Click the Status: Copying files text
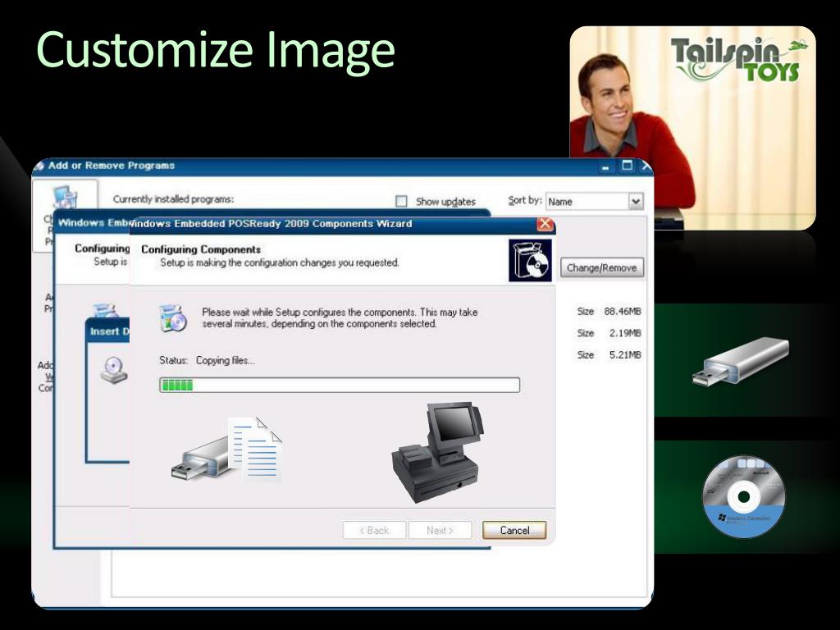The height and width of the screenshot is (630, 840). (x=207, y=361)
